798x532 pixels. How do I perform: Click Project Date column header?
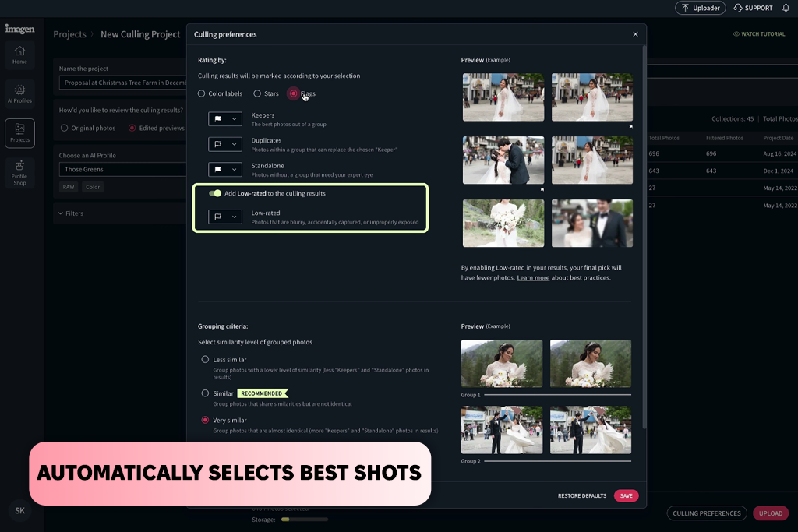[779, 138]
